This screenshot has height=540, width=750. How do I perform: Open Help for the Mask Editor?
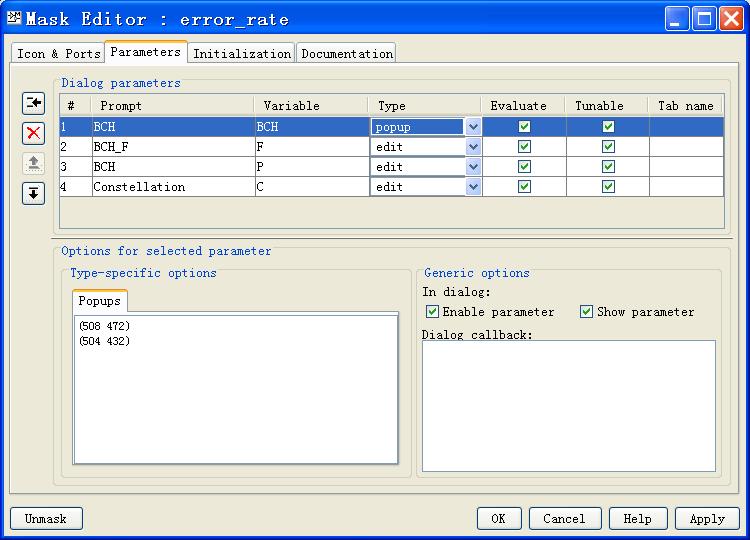point(638,519)
